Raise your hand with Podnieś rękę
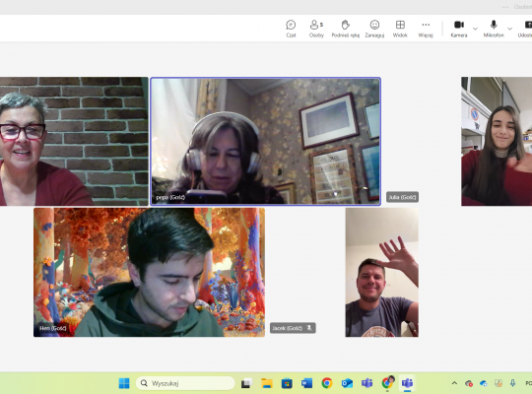Image resolution: width=532 pixels, height=394 pixels. [346, 29]
